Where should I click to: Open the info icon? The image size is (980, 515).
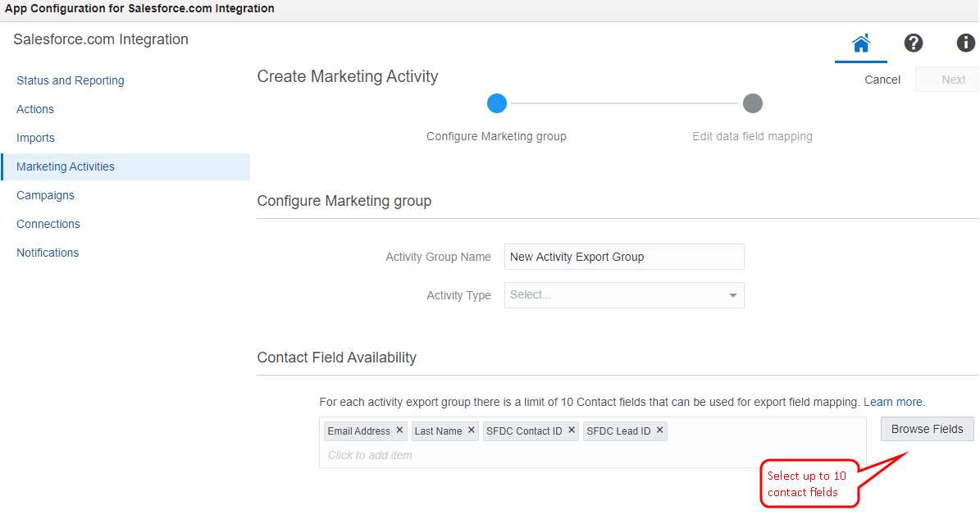tap(965, 43)
